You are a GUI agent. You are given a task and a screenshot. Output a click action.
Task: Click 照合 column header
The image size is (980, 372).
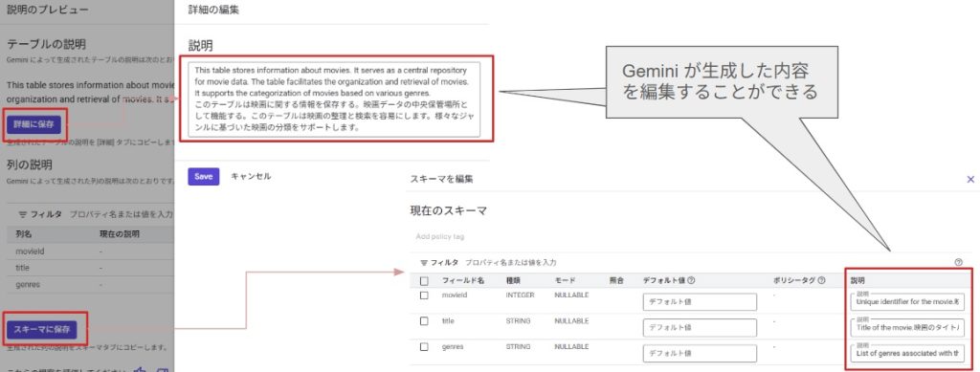tap(616, 281)
